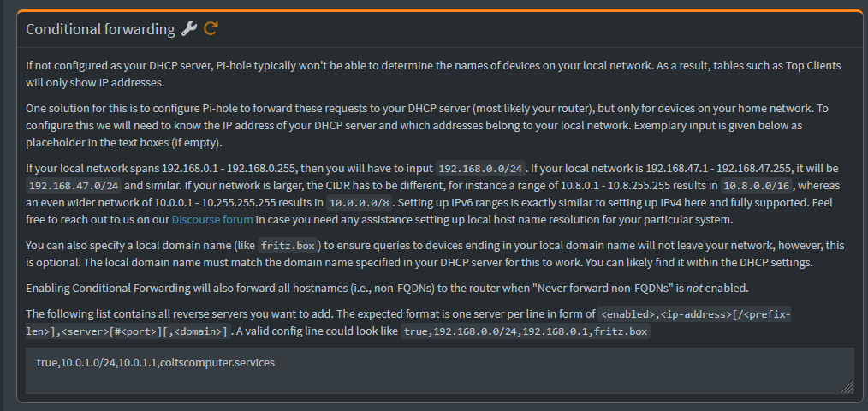Click the sentence about Never forward non-FQDNs

(387, 289)
